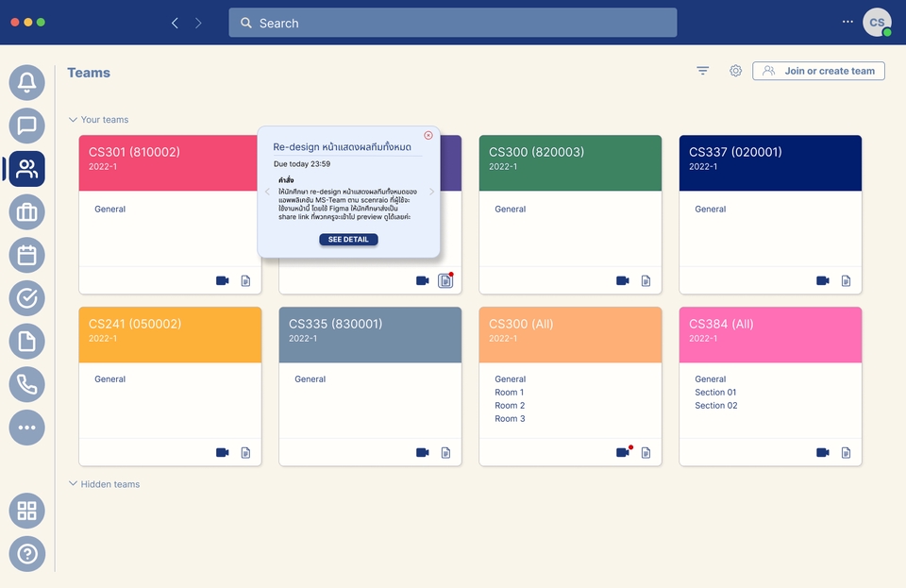Open General channel in CS301 (810002)

click(109, 210)
